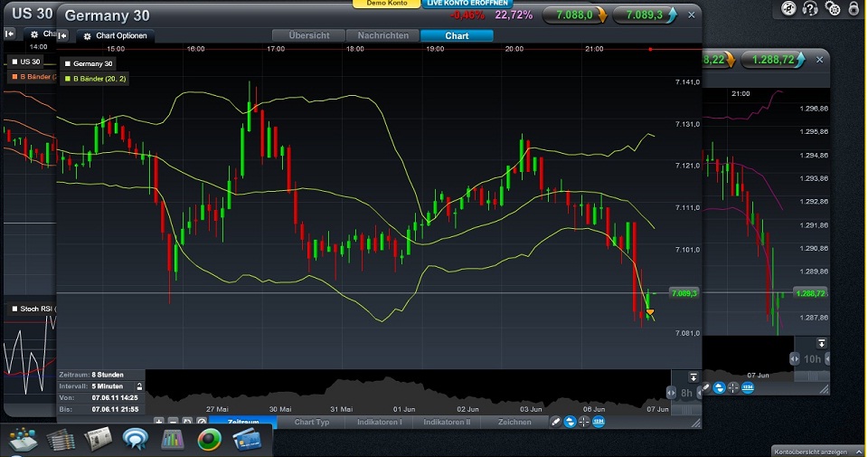Click the 07.06.11 14:25 Von value

point(115,398)
